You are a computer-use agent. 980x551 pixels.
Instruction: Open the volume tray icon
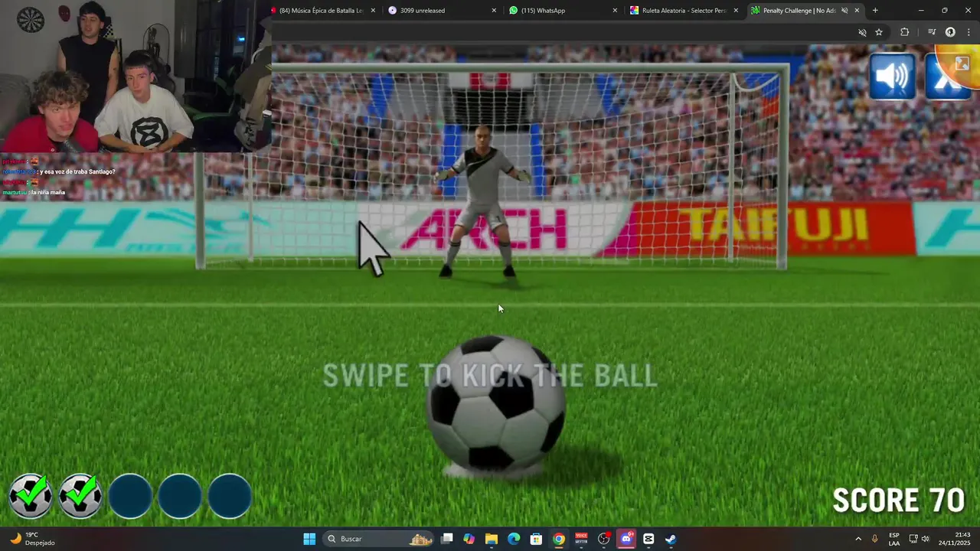coord(926,539)
